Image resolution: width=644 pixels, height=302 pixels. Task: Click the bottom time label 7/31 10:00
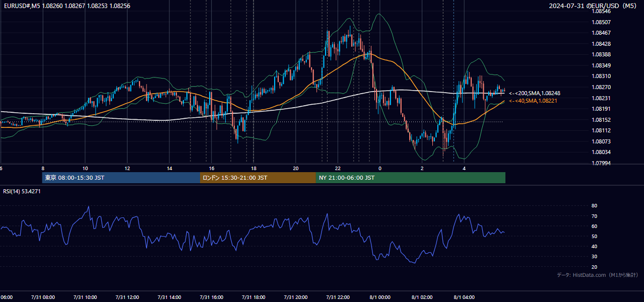click(85, 297)
